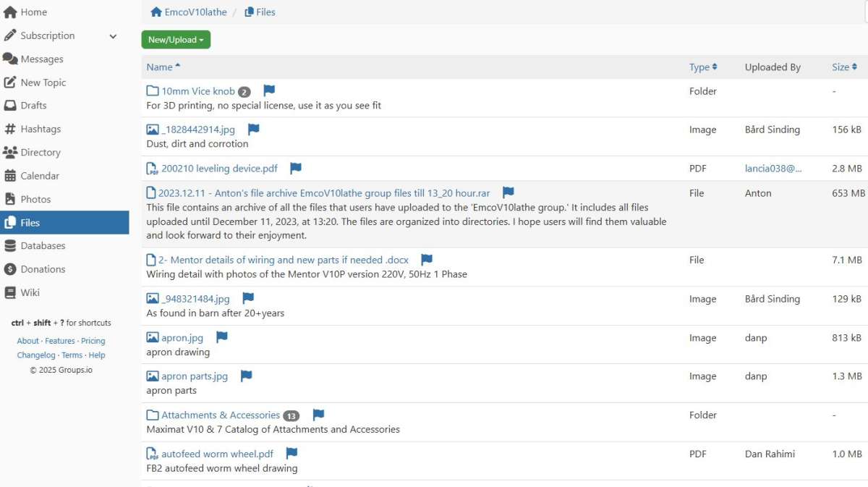Image resolution: width=868 pixels, height=487 pixels.
Task: Click the 'apron drawing' description text
Action: click(x=178, y=352)
